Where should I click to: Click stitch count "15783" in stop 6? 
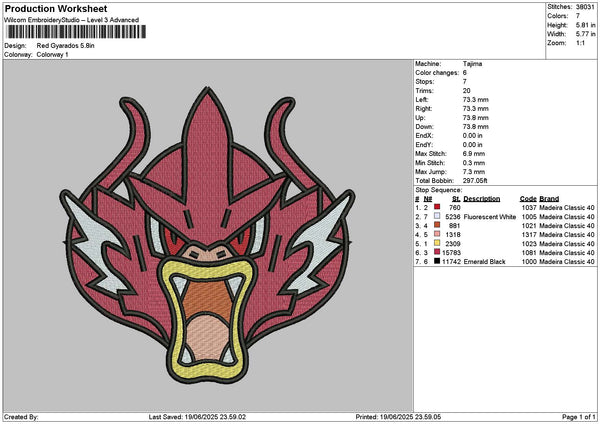(451, 253)
